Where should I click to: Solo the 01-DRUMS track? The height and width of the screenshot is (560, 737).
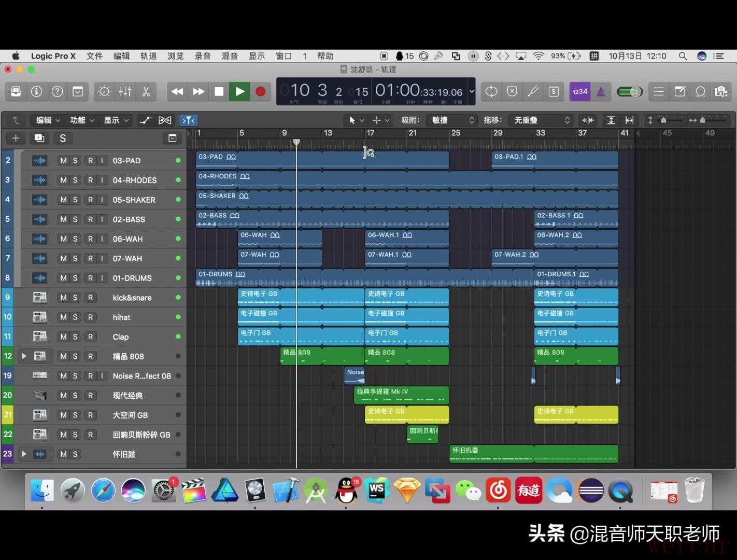point(75,278)
